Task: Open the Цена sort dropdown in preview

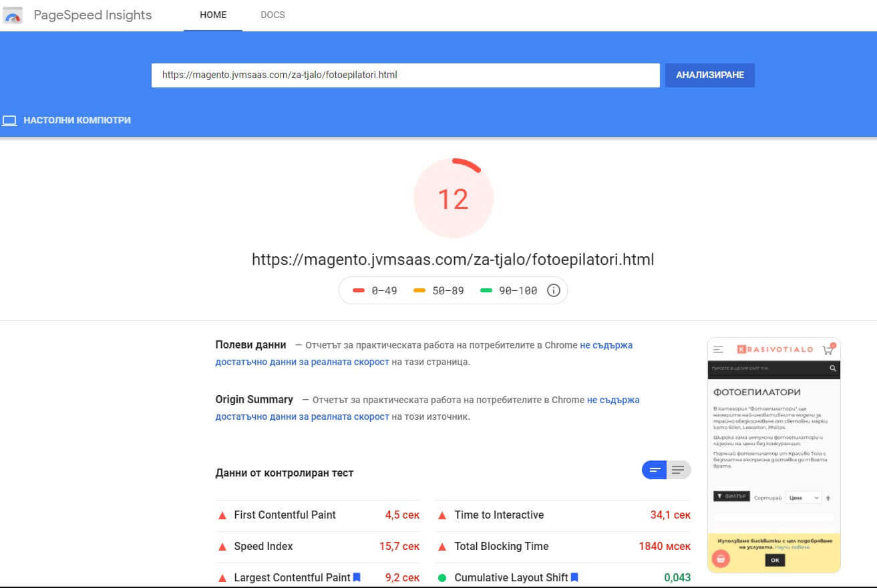Action: [x=803, y=498]
